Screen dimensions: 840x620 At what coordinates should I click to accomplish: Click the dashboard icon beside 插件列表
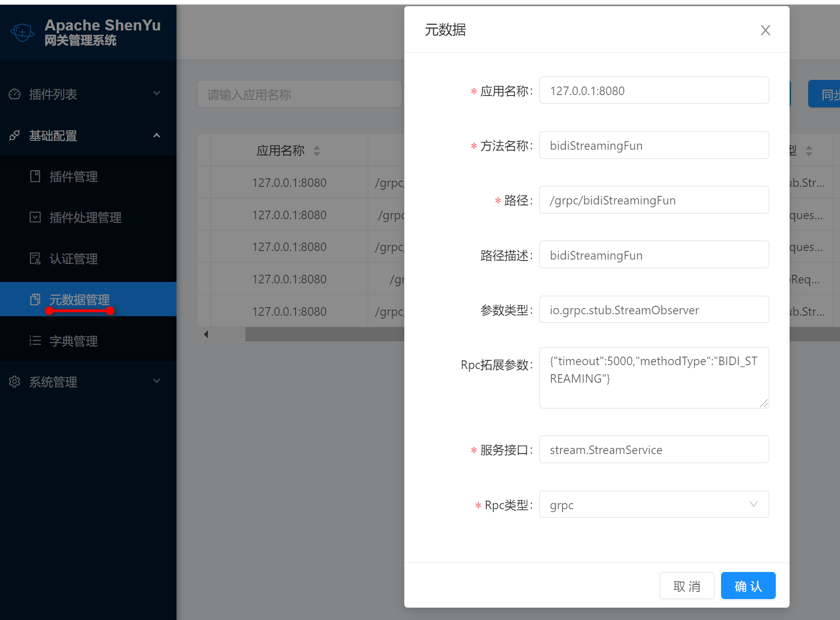click(15, 94)
